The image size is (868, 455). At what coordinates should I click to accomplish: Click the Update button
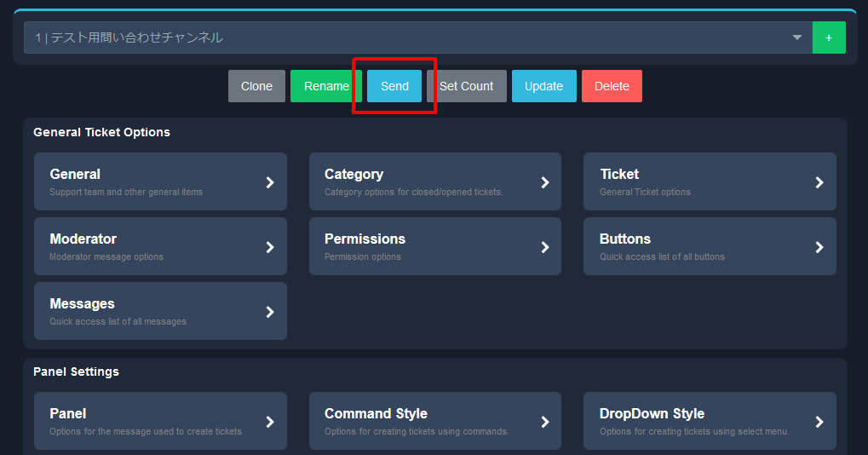pos(543,86)
